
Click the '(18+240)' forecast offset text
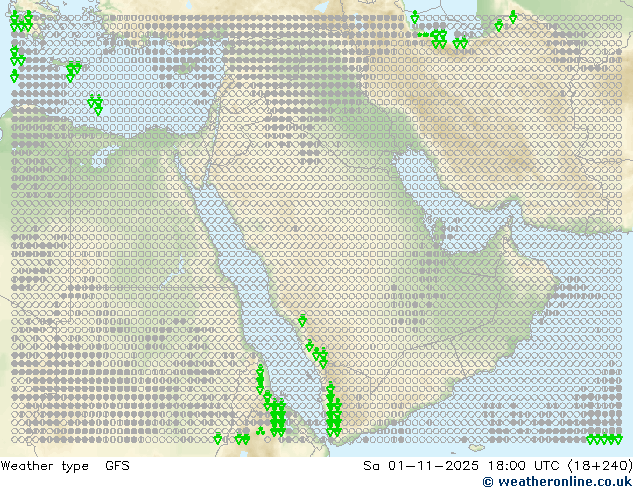600,466
